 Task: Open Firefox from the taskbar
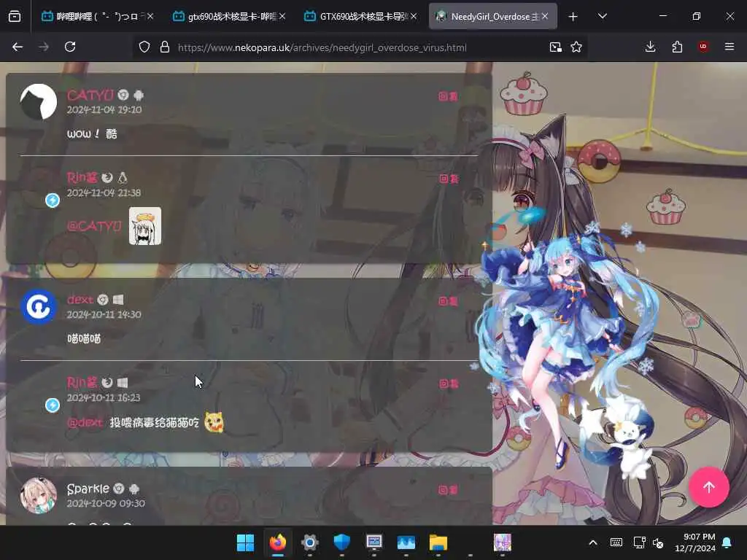(278, 542)
